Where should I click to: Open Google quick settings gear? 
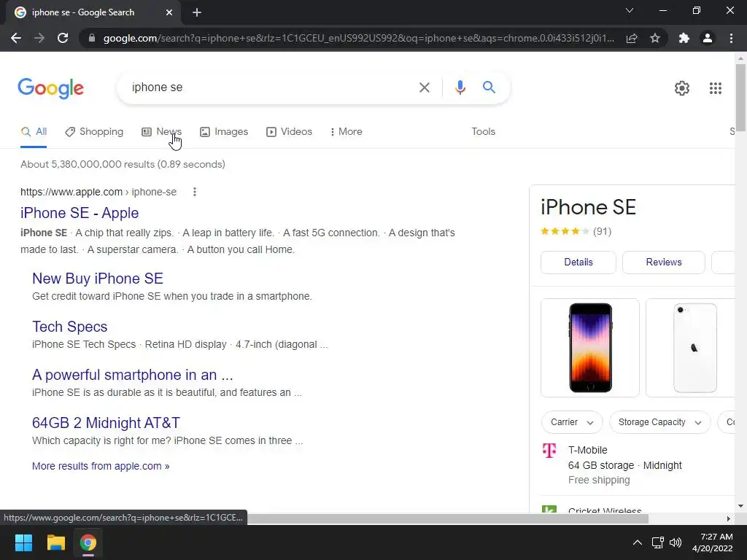point(682,88)
